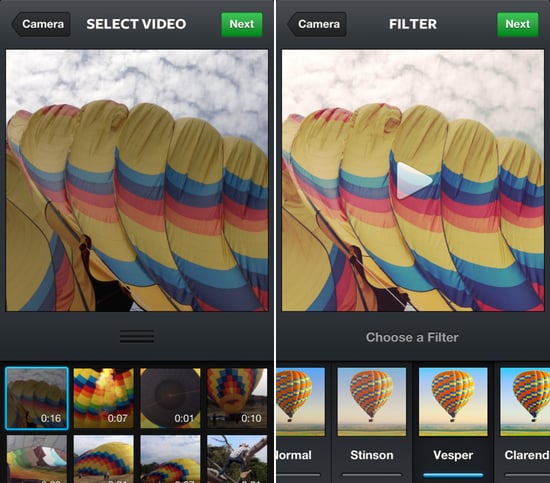550x483 pixels.
Task: Select the deflated striped balloon video in second row
Action: pyautogui.click(x=37, y=459)
